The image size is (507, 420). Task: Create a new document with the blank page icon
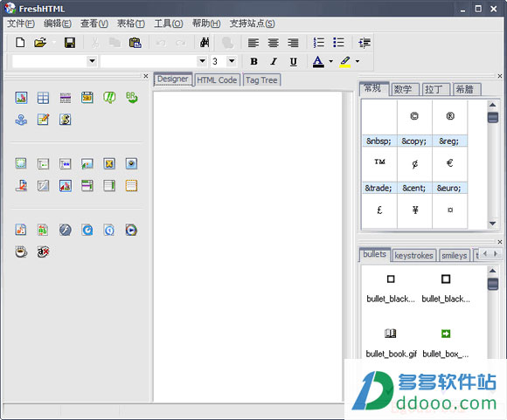point(20,42)
